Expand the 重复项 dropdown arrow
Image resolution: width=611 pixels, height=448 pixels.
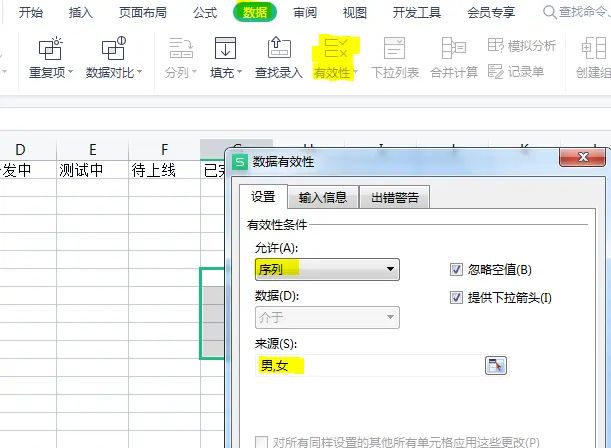click(71, 72)
